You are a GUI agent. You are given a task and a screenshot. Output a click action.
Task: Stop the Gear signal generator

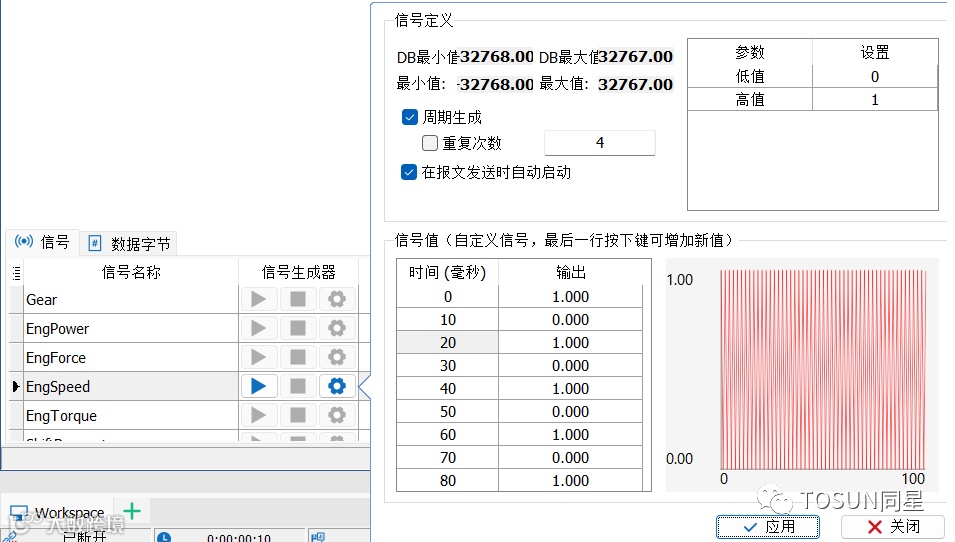point(298,299)
